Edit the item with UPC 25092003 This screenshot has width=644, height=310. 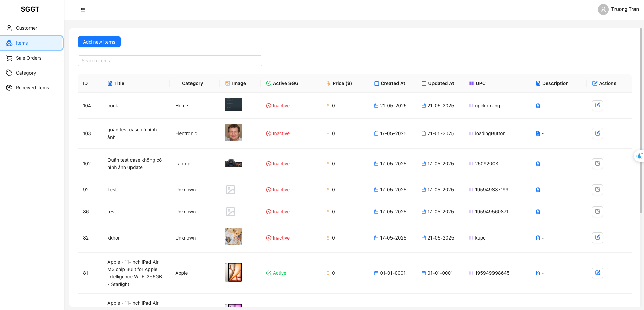597,163
